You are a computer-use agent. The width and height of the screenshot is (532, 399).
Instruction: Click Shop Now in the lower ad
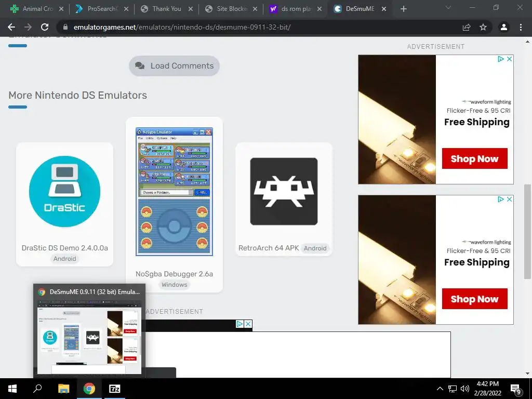click(x=474, y=299)
